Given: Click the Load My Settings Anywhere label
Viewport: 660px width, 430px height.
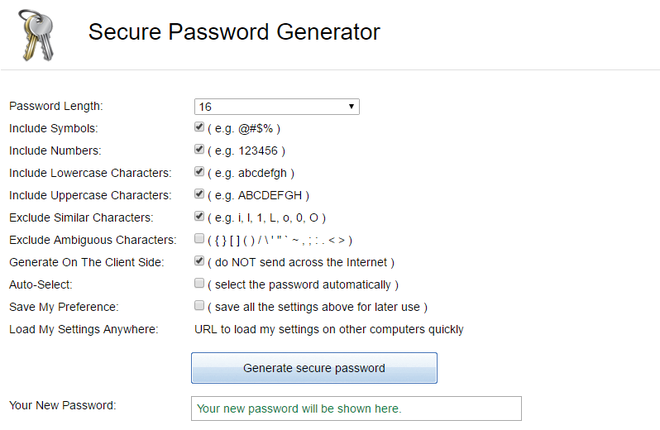Looking at the screenshot, I should [84, 329].
